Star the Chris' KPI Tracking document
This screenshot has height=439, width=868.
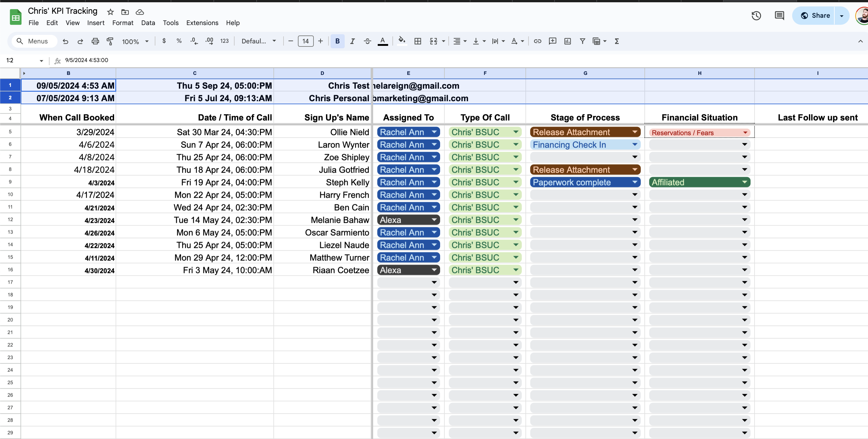[x=110, y=12]
